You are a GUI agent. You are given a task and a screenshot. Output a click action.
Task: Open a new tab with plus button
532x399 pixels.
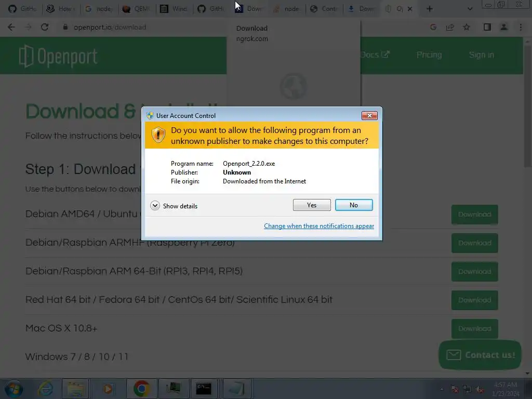(429, 9)
